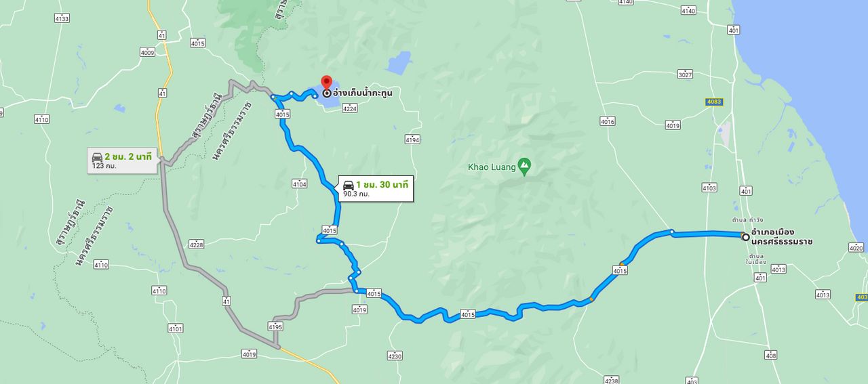Click highway 4083 green shield
Image resolution: width=868 pixels, height=384 pixels.
[x=714, y=102]
